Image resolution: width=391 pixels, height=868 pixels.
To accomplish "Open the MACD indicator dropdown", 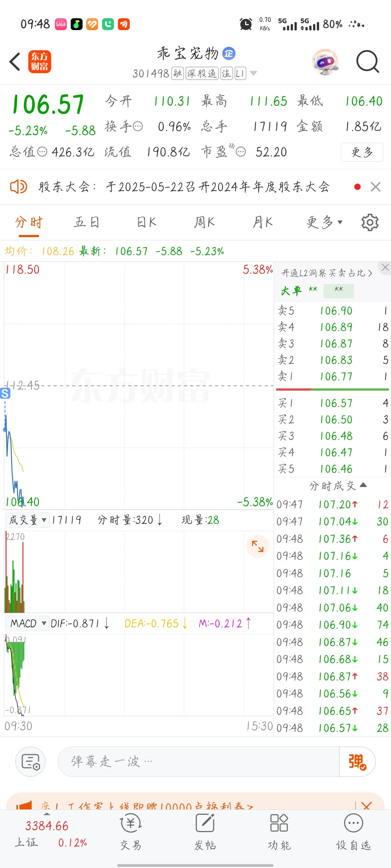I will click(28, 623).
